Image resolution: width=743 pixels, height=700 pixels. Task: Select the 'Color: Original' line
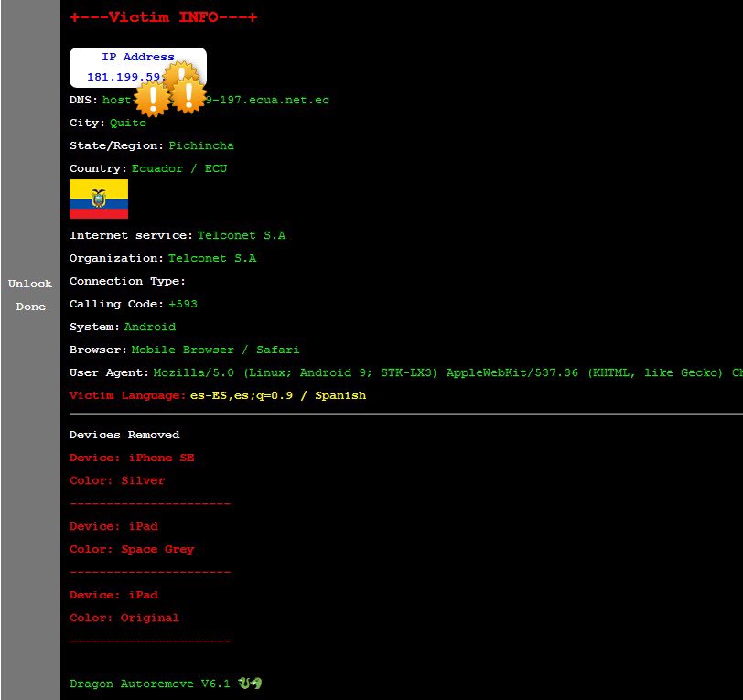124,618
